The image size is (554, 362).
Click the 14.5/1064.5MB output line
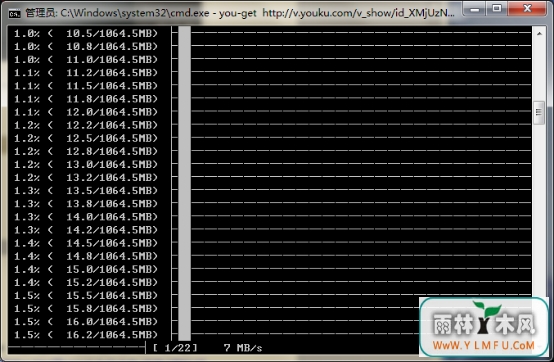tap(86, 243)
